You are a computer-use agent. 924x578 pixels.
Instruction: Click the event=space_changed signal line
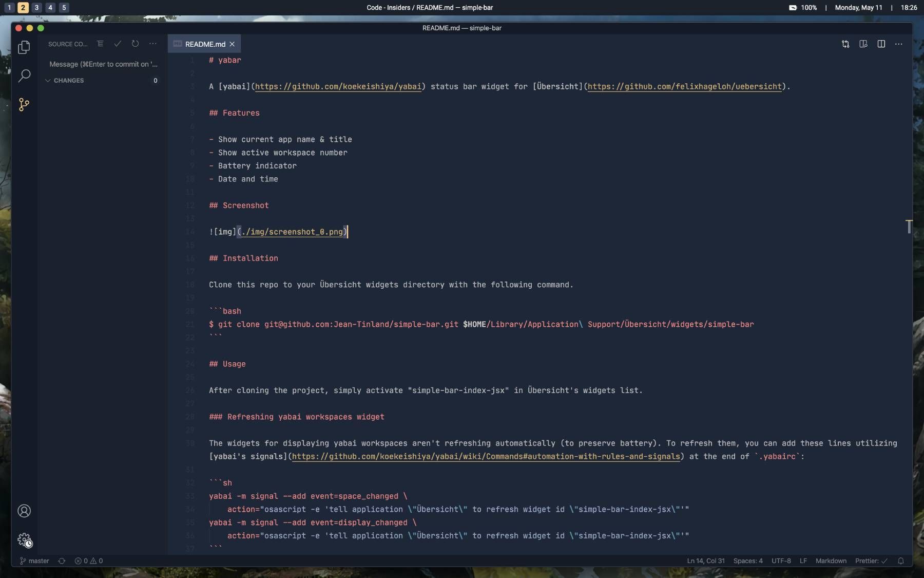point(308,497)
